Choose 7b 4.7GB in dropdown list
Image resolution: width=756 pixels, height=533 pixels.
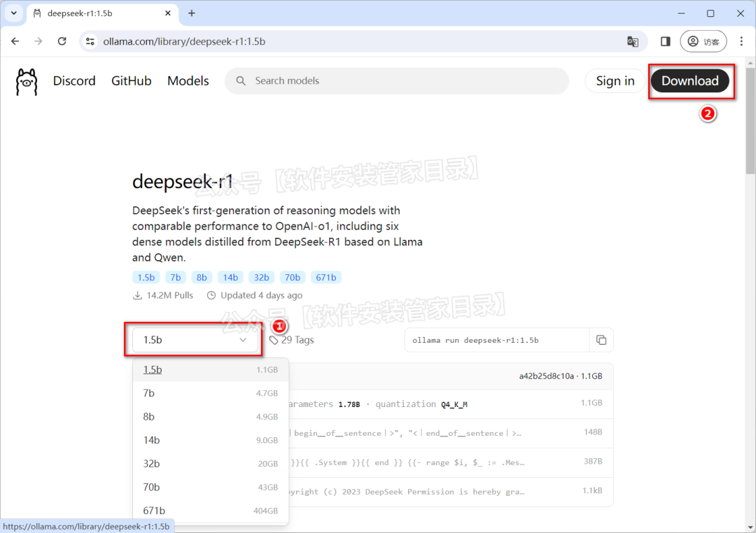(x=211, y=393)
